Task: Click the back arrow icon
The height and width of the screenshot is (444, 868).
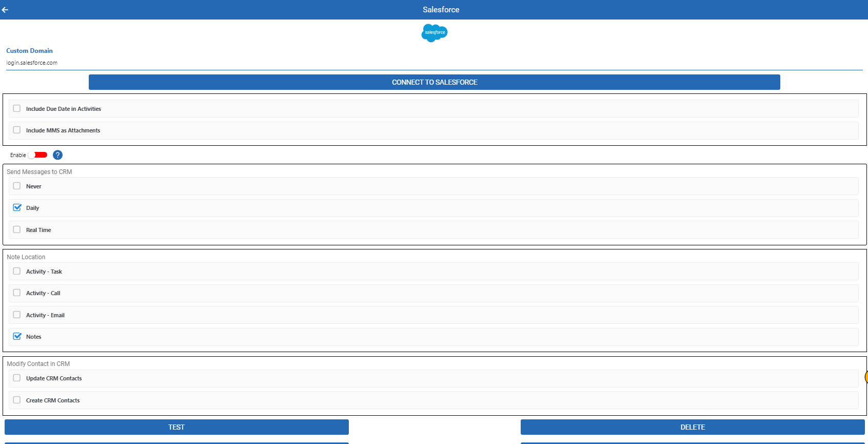Action: [x=5, y=10]
